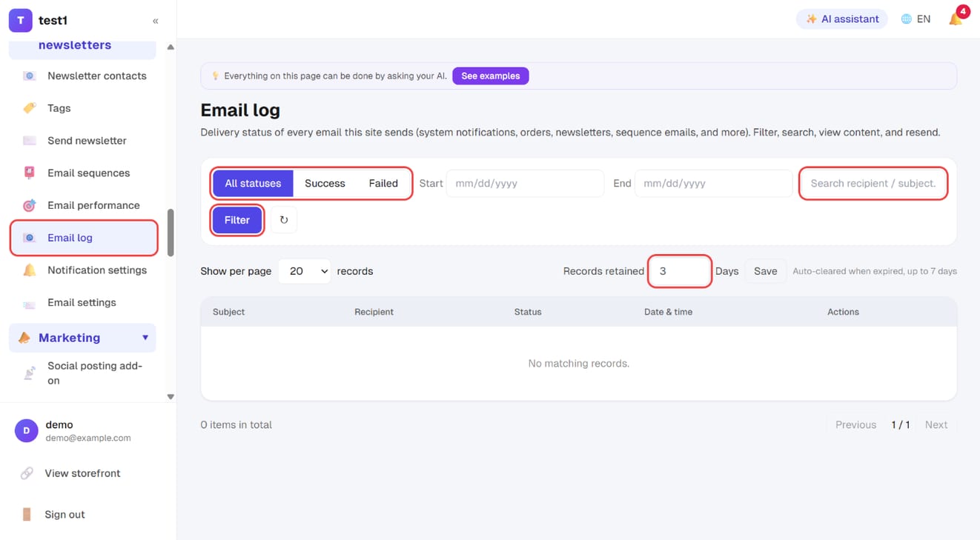The height and width of the screenshot is (540, 980).
Task: Click the Date & time column header
Action: [668, 312]
